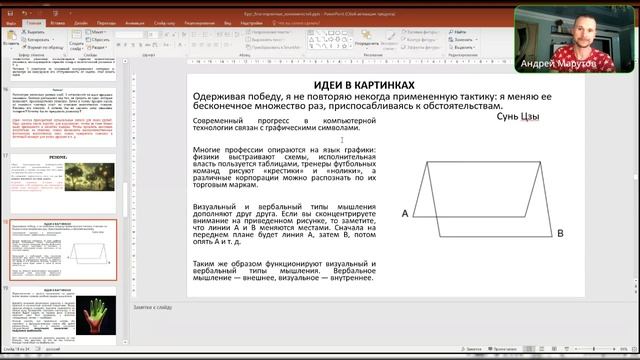Click Text Direction (Направление текста)
The width and height of the screenshot is (640, 360).
coord(267,32)
